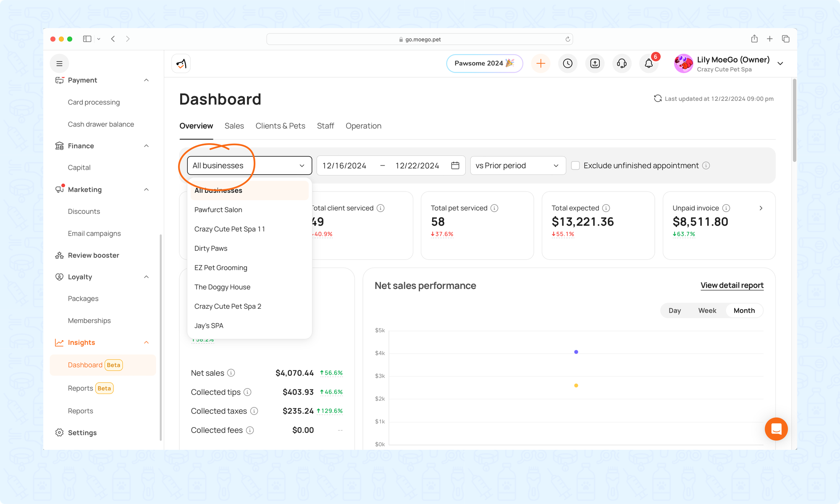Collapse the Marketing sidebar section
840x504 pixels.
point(146,189)
